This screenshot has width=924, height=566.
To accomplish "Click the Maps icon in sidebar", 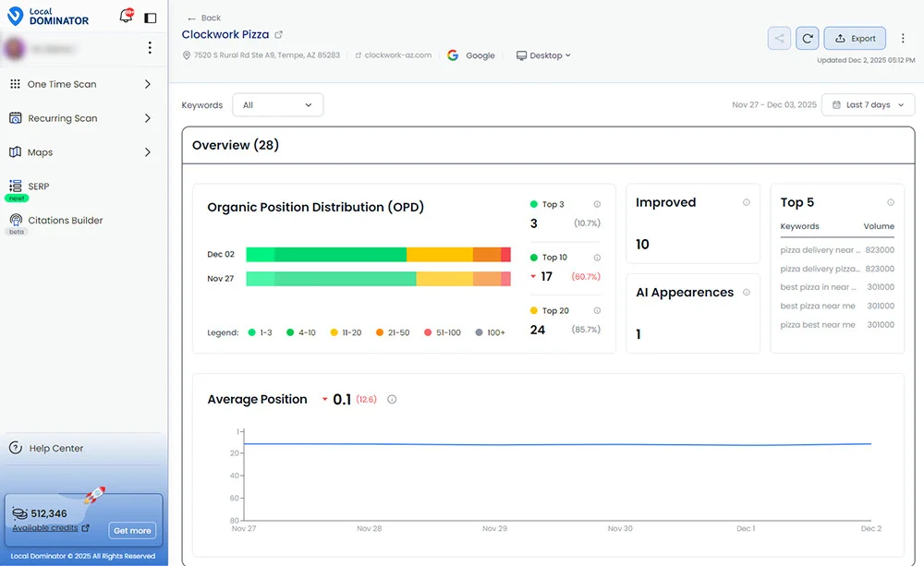I will pyautogui.click(x=16, y=152).
